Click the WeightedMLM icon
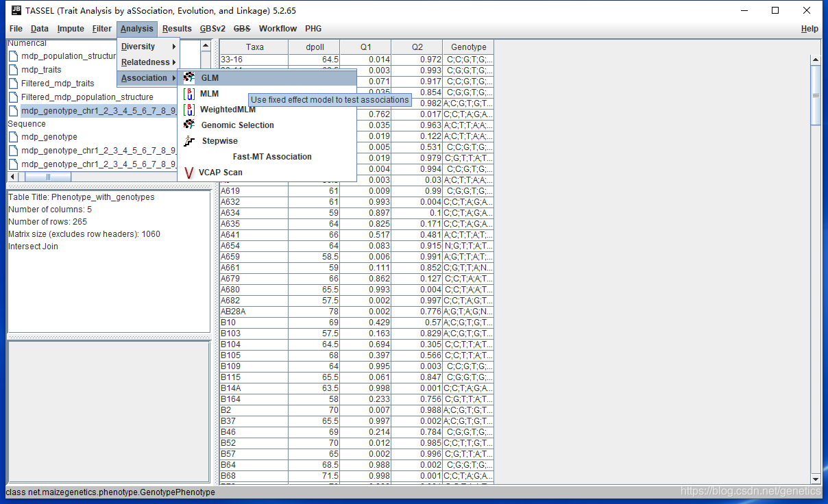The image size is (828, 504). click(x=189, y=110)
